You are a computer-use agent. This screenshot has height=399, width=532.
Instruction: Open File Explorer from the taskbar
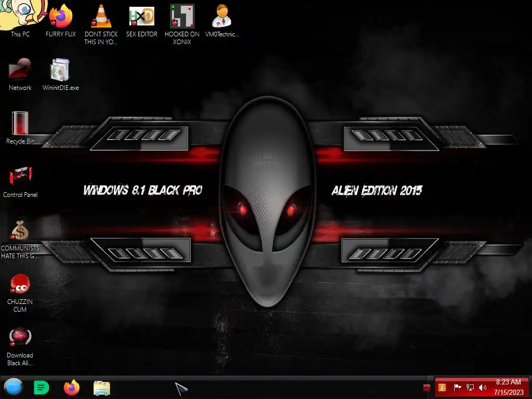point(102,388)
